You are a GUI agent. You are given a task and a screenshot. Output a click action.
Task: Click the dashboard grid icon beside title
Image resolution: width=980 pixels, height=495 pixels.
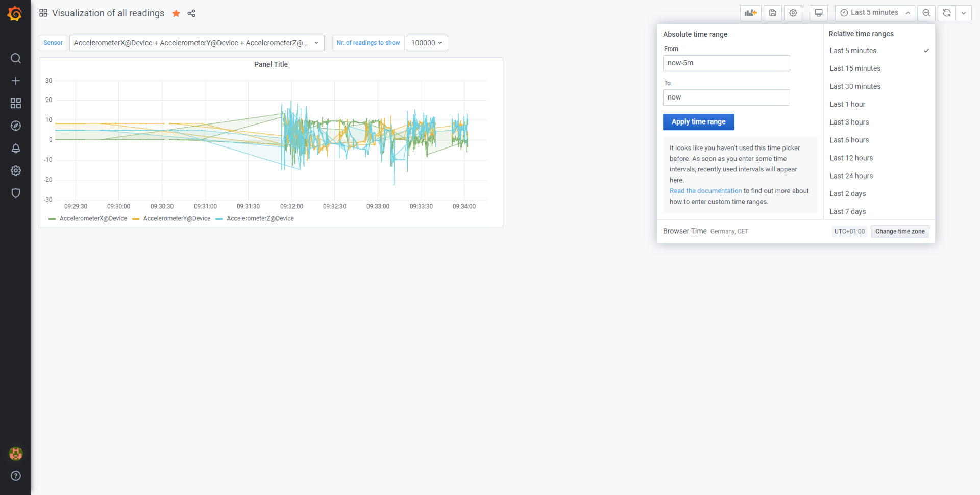[43, 13]
